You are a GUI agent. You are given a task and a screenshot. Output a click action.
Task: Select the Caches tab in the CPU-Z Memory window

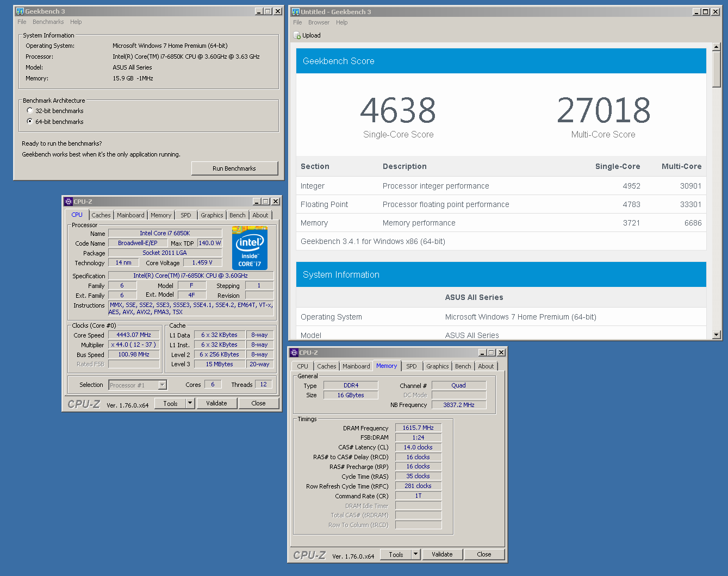(x=327, y=366)
